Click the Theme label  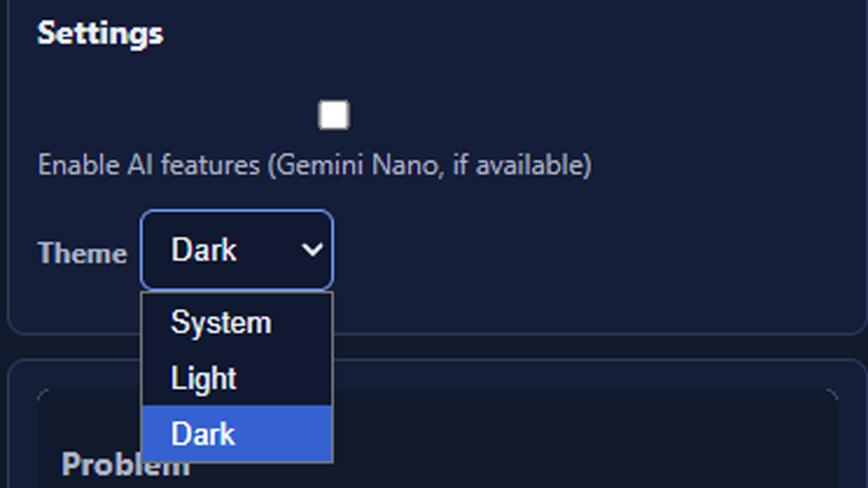coord(83,252)
